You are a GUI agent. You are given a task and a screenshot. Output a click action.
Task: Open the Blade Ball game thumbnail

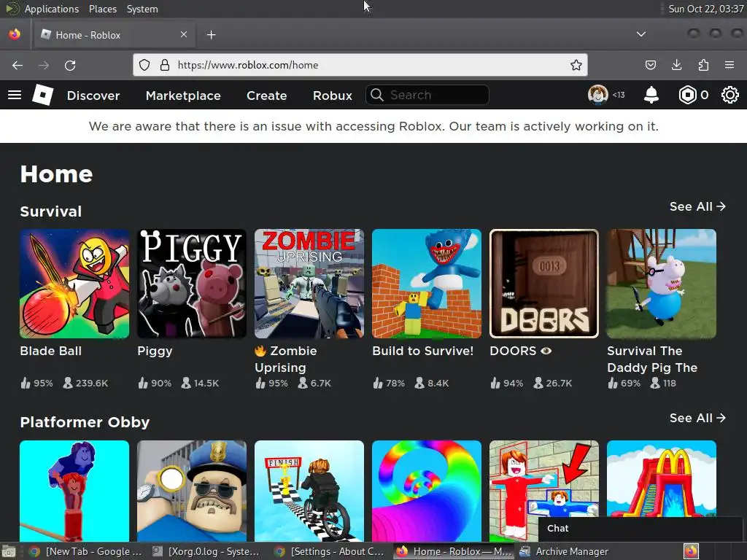click(x=74, y=284)
